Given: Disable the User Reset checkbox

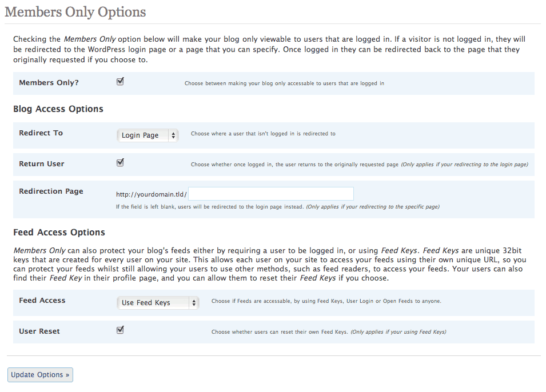Looking at the screenshot, I should click(120, 330).
